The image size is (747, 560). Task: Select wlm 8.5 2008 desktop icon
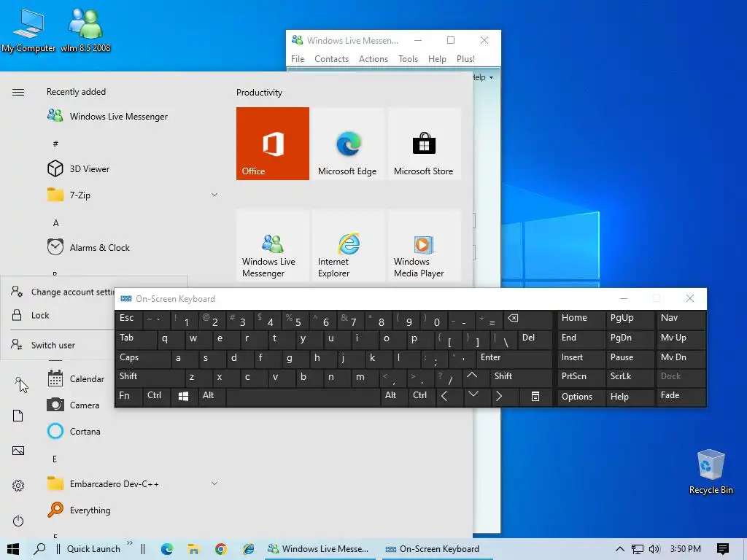pyautogui.click(x=85, y=31)
